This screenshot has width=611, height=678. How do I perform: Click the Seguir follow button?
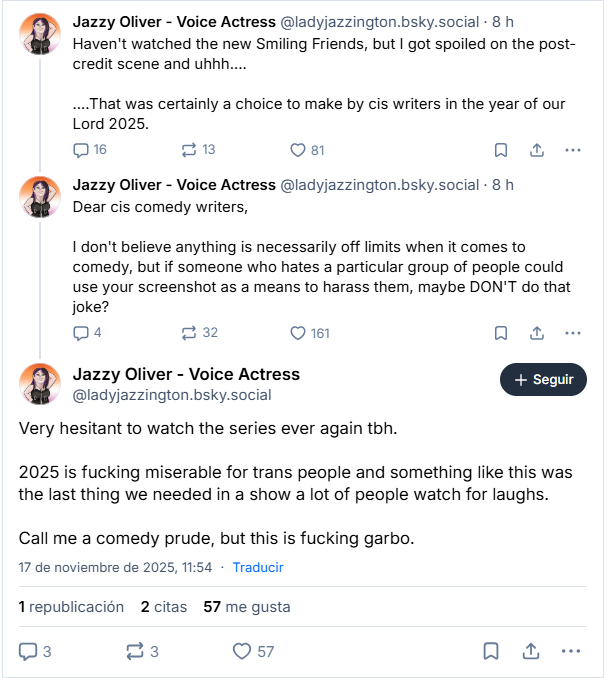[543, 380]
